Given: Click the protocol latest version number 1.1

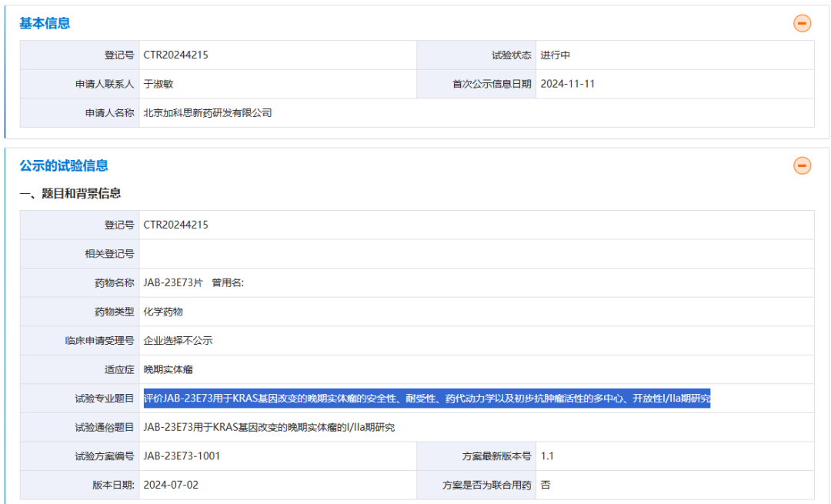Looking at the screenshot, I should (547, 456).
